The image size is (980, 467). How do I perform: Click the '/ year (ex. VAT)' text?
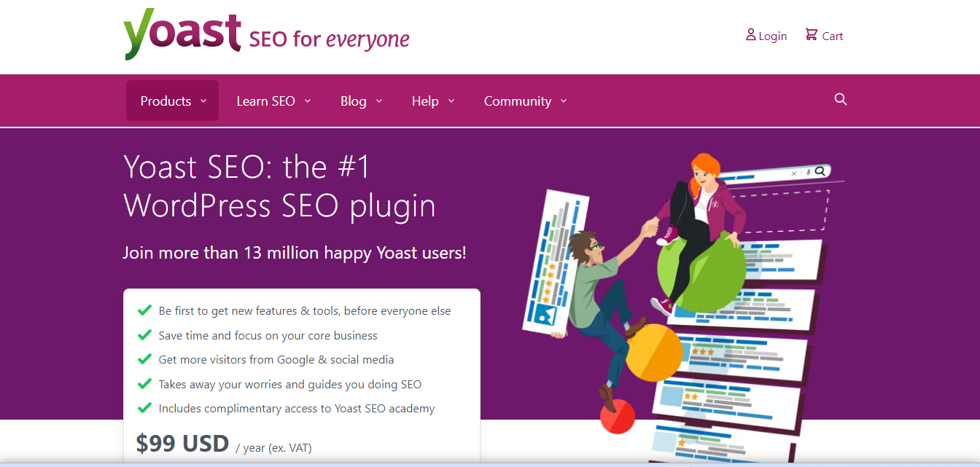[273, 447]
